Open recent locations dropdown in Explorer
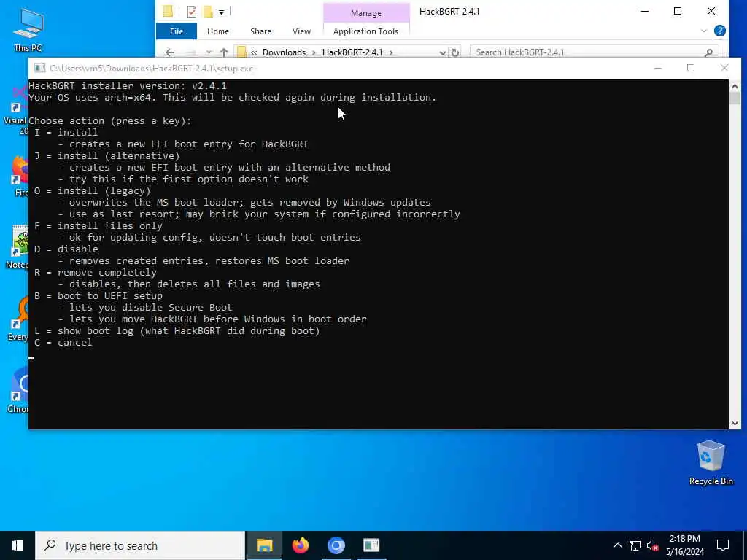The height and width of the screenshot is (560, 747). click(209, 52)
